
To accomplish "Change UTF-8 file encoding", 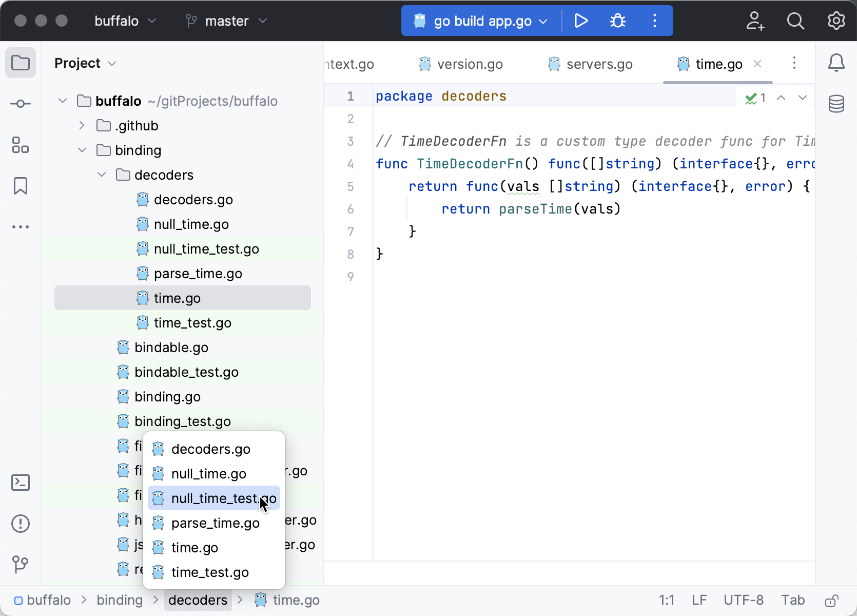I will tap(744, 600).
